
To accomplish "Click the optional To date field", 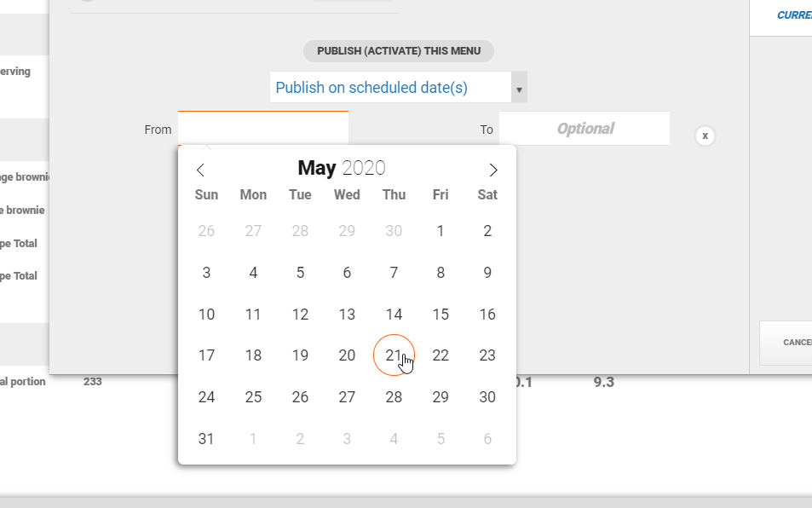I will click(x=585, y=129).
